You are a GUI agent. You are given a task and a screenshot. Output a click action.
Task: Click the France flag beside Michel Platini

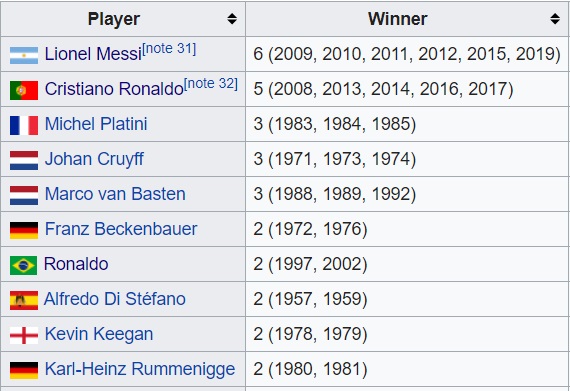[x=24, y=125]
